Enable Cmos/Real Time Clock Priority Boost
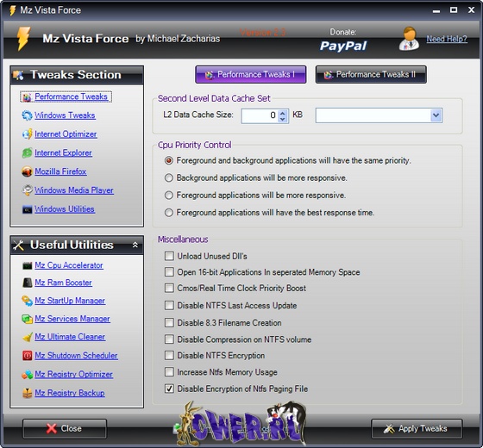This screenshot has width=483, height=448. 169,288
